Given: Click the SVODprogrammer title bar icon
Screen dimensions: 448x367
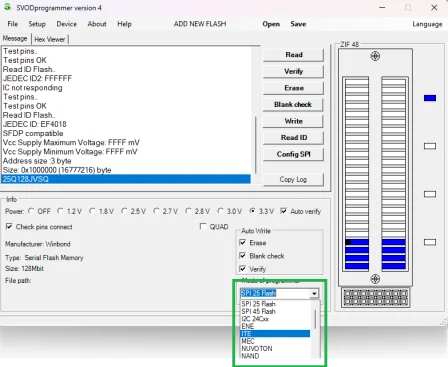Looking at the screenshot, I should (7, 7).
